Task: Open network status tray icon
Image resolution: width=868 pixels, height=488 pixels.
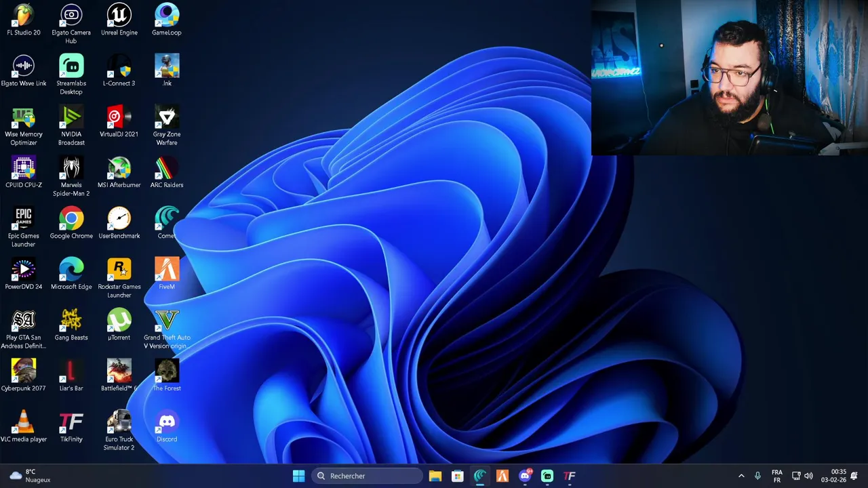Action: point(796,476)
